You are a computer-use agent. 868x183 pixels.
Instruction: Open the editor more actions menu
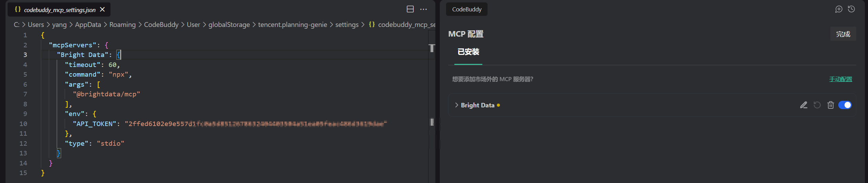423,9
